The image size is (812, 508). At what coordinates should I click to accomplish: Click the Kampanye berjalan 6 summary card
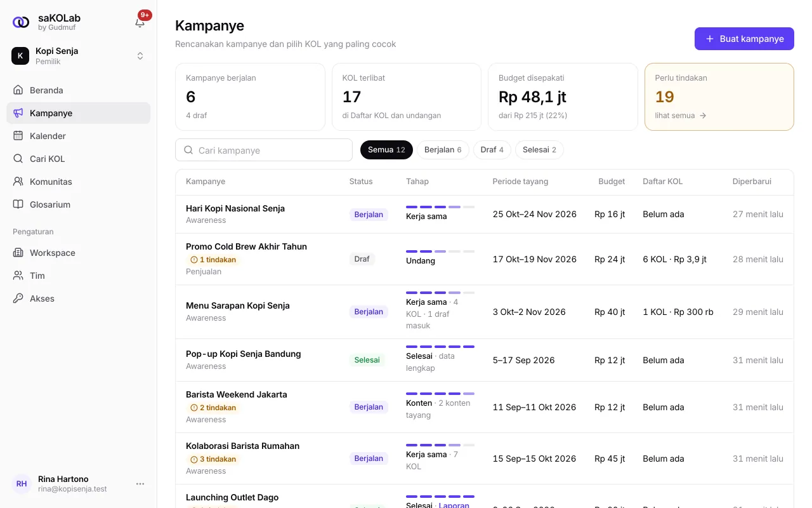[x=250, y=97]
